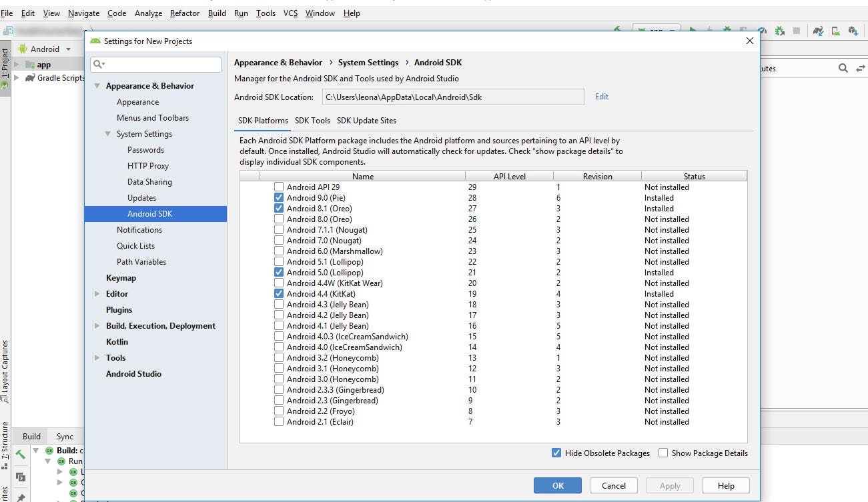Open the SDK Manager toolbar icon
Image resolution: width=868 pixels, height=502 pixels.
pos(853,31)
